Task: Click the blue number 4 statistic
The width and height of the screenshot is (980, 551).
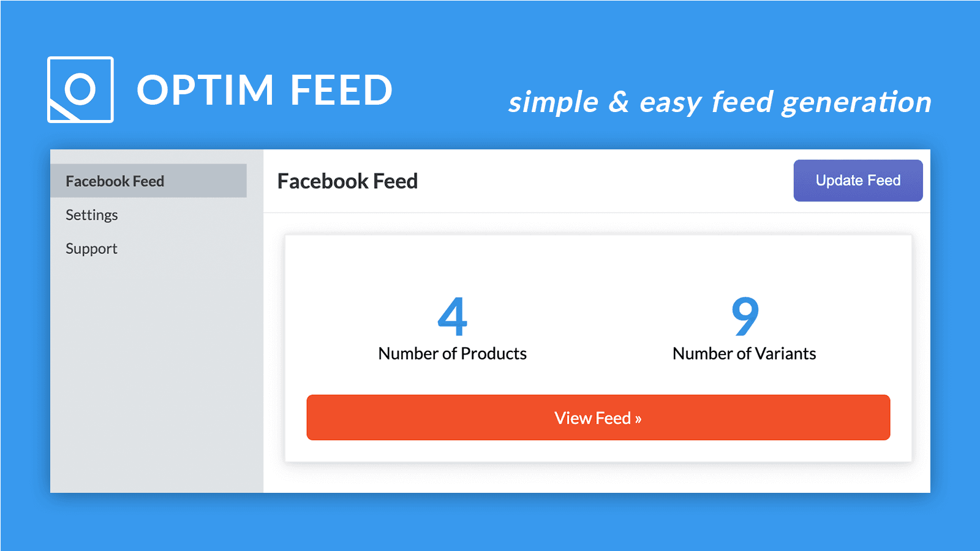Action: click(452, 315)
